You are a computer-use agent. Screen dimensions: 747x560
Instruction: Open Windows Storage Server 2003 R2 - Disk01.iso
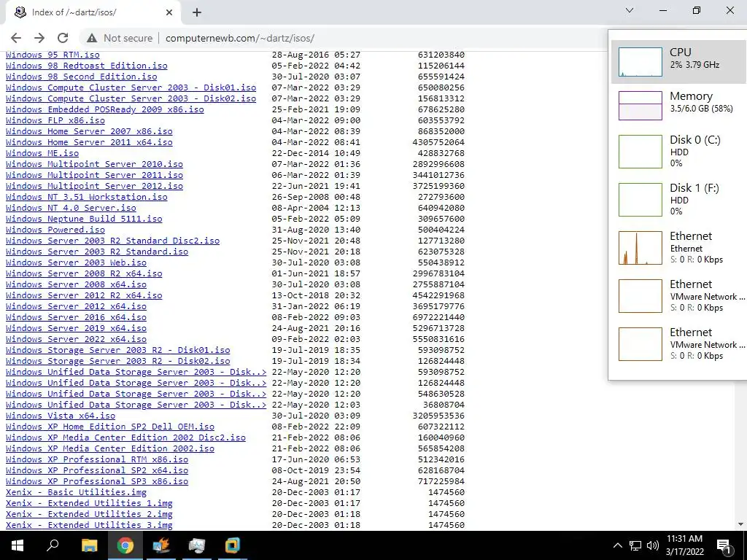[117, 351]
